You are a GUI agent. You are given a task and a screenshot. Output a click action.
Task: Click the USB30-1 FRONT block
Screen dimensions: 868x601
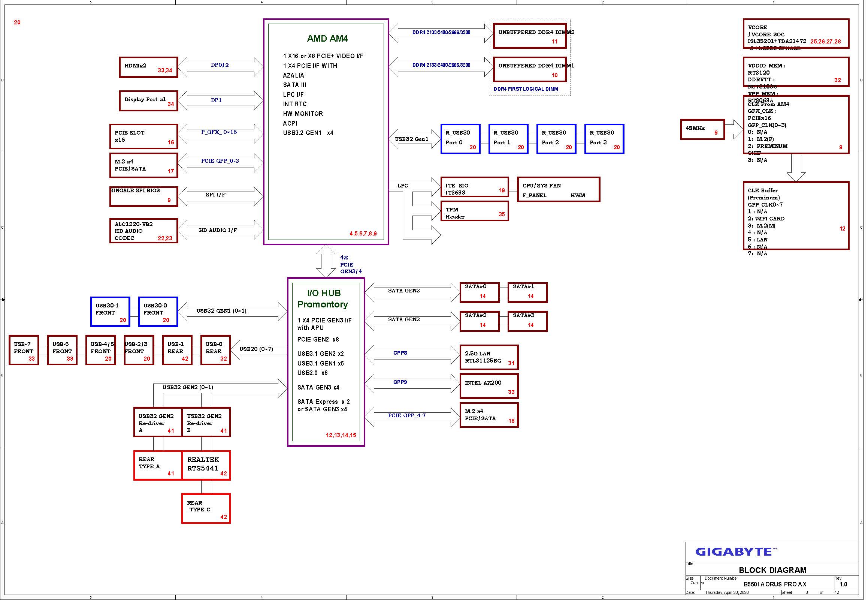point(110,312)
